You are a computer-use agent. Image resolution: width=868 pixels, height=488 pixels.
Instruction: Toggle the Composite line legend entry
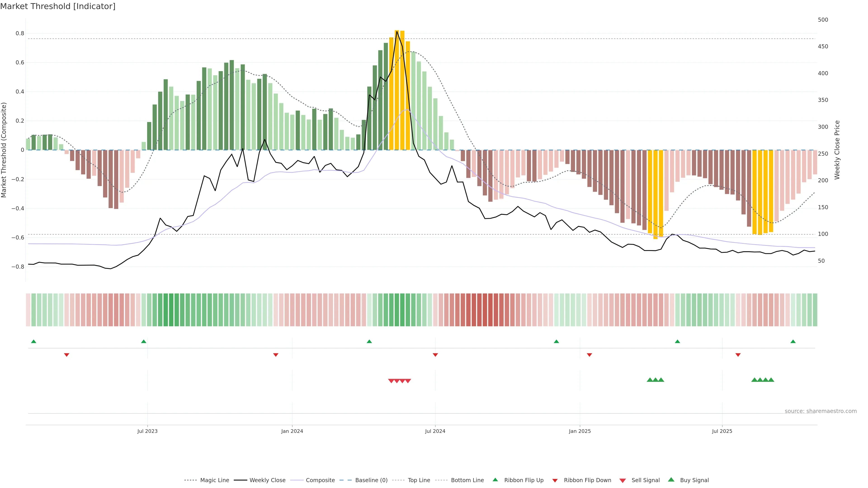pyautogui.click(x=320, y=480)
